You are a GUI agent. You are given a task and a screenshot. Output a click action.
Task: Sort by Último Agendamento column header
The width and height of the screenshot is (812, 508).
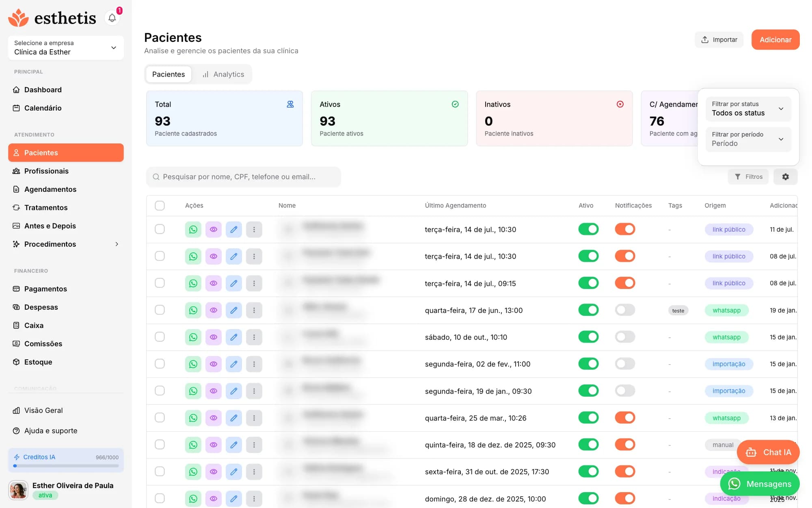[x=455, y=206]
